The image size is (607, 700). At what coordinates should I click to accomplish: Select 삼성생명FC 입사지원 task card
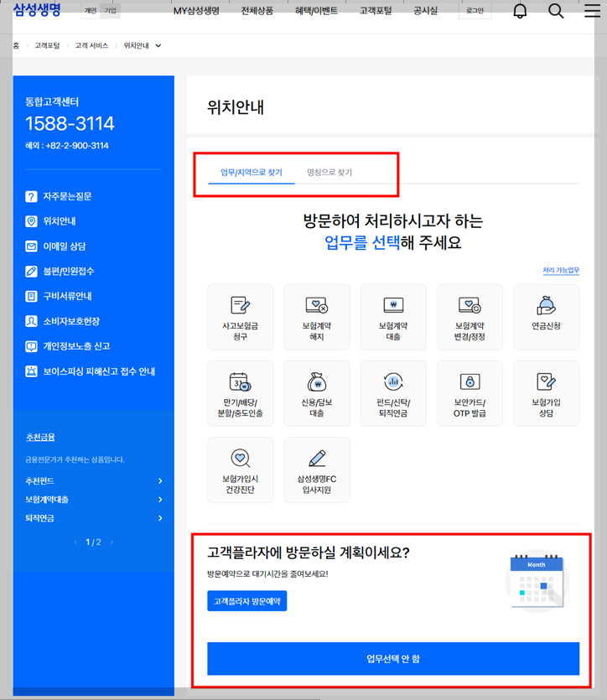(317, 470)
